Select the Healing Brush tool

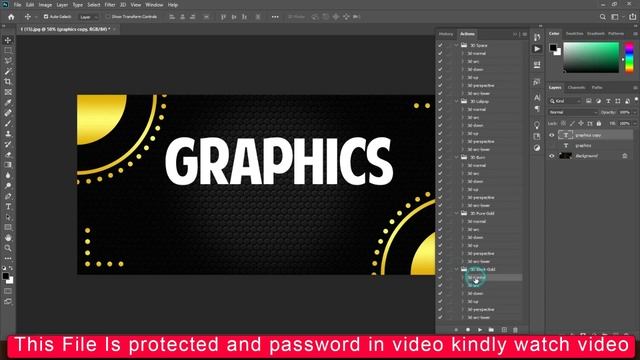(x=8, y=113)
